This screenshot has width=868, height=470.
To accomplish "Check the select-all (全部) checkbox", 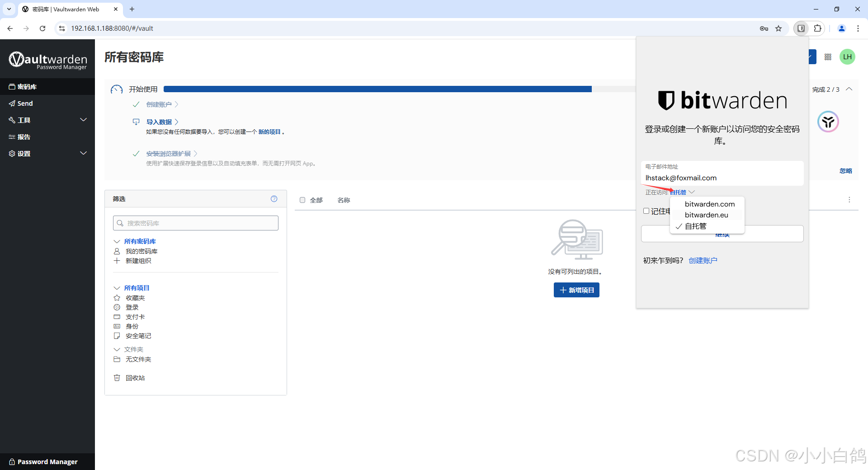I will 302,200.
